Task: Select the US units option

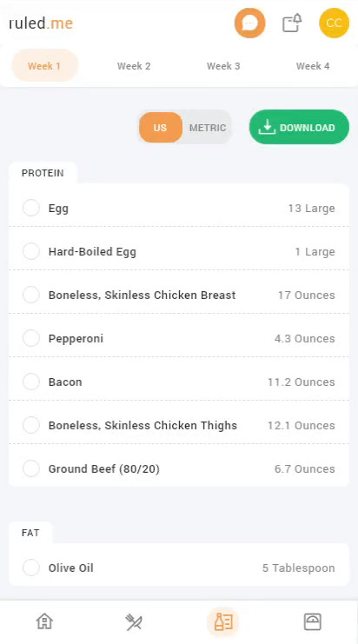Action: pos(160,128)
